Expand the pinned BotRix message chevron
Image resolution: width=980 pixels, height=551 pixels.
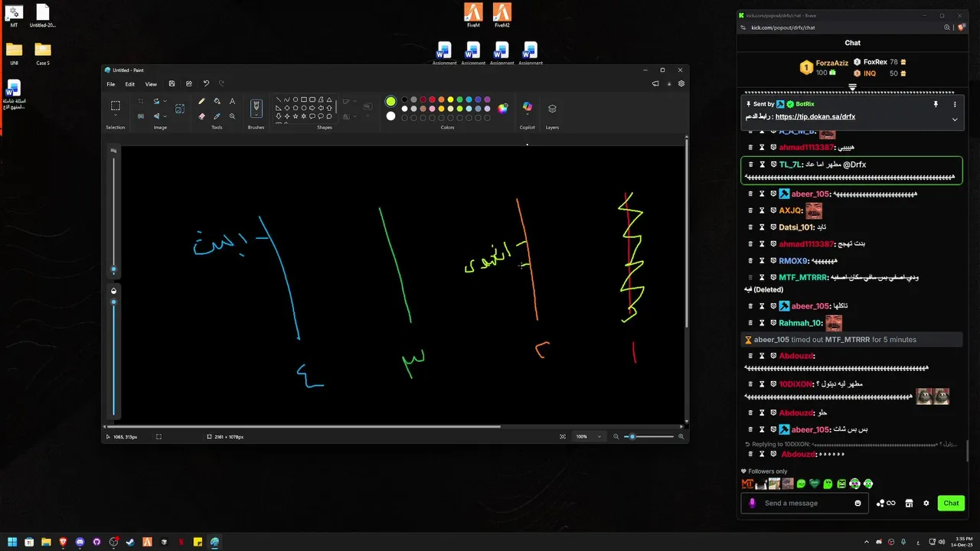(955, 119)
